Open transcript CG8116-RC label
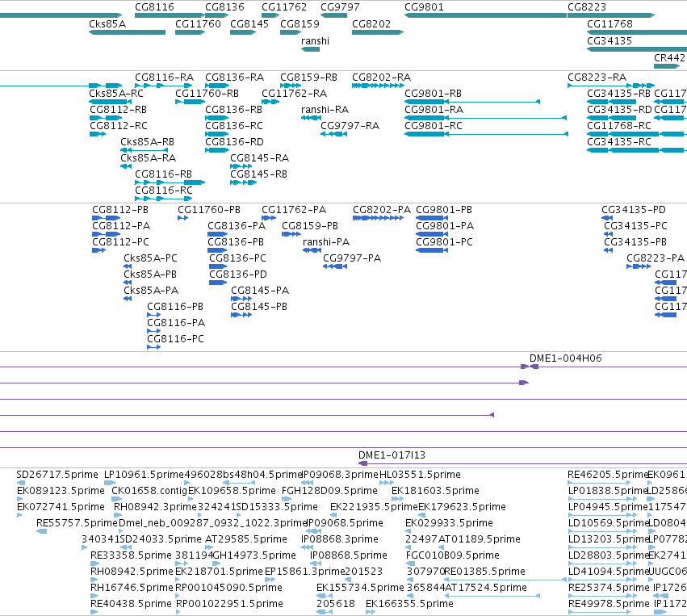Screen dimensions: 687x616 tap(164, 191)
